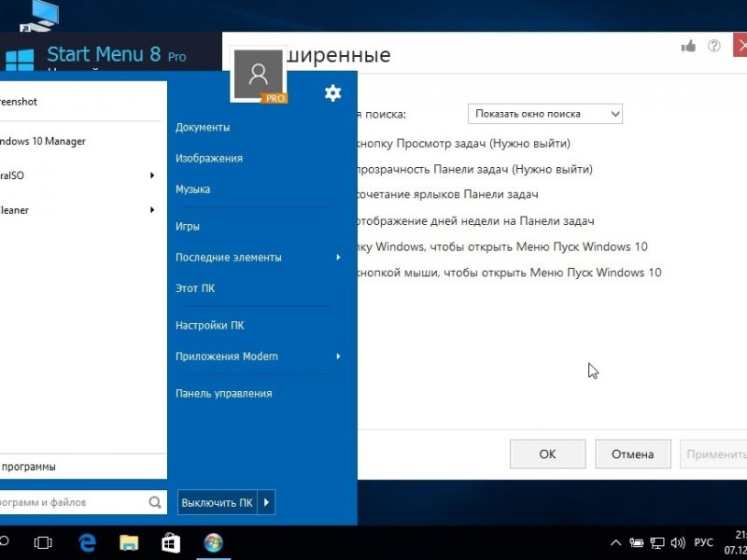This screenshot has width=747, height=560.
Task: Click the OK button
Action: [547, 454]
